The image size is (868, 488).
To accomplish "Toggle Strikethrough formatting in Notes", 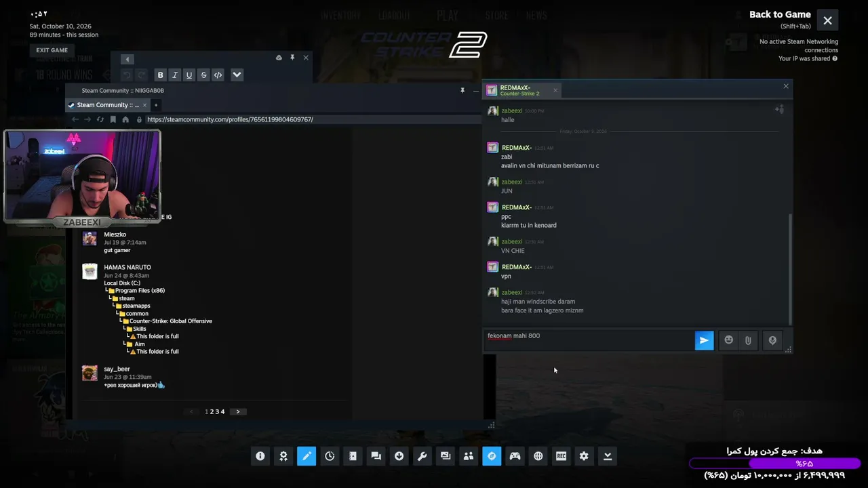I will click(203, 75).
